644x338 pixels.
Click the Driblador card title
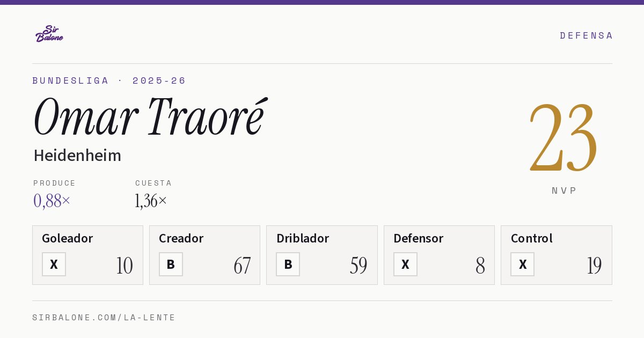[303, 238]
